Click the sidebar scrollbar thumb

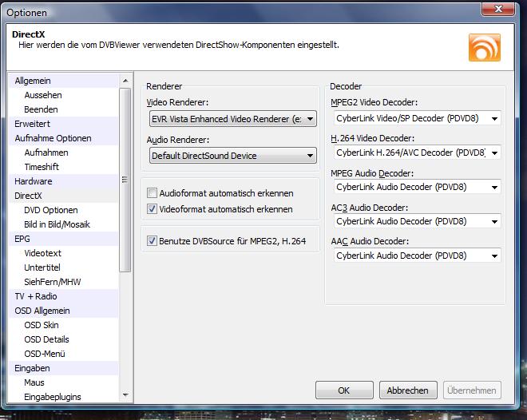[x=125, y=180]
